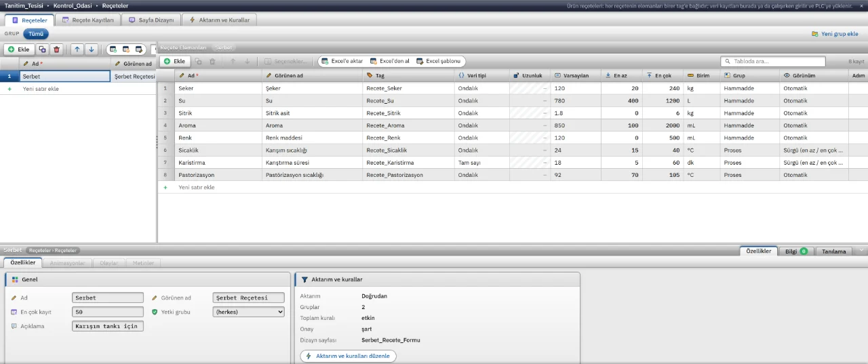
Task: Click the Veri tipi column header
Action: tap(481, 75)
